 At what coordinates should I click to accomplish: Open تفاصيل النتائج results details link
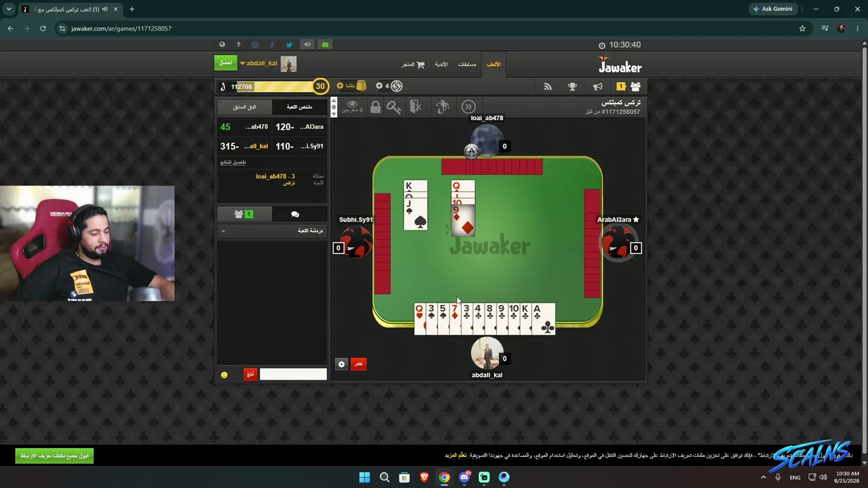(x=233, y=162)
